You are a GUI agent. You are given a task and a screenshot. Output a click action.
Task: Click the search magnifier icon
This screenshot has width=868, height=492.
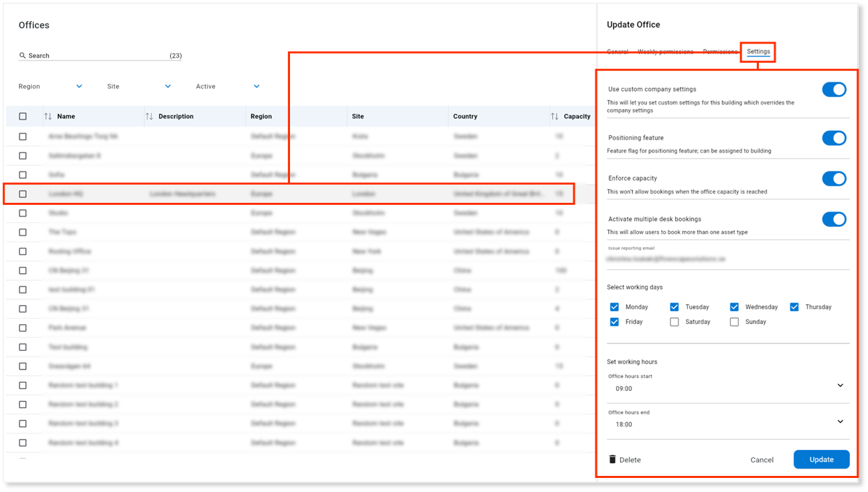click(23, 56)
